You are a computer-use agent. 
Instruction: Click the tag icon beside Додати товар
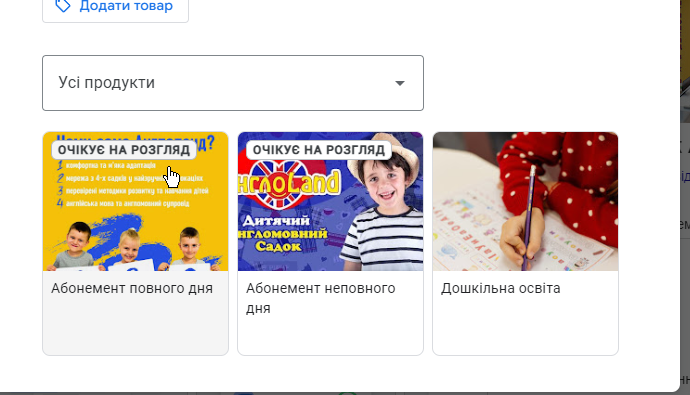point(63,5)
